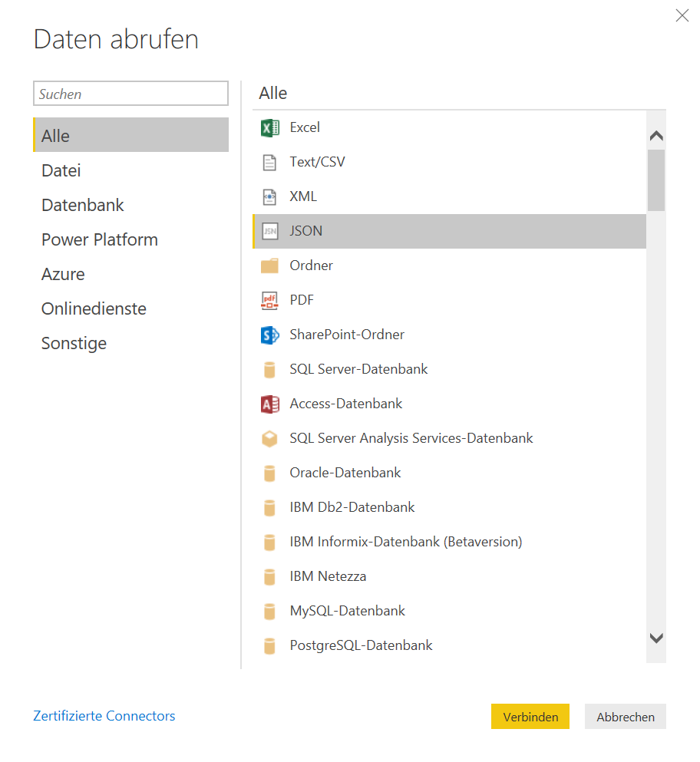Choose the Oracle-Datenbank entry label
This screenshot has height=762, width=700.
(x=345, y=473)
